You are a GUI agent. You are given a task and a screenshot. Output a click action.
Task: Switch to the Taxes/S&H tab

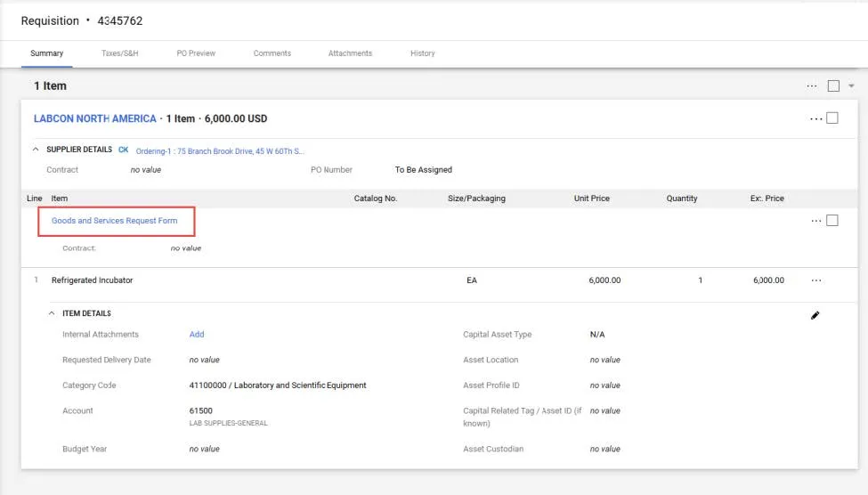click(x=119, y=53)
